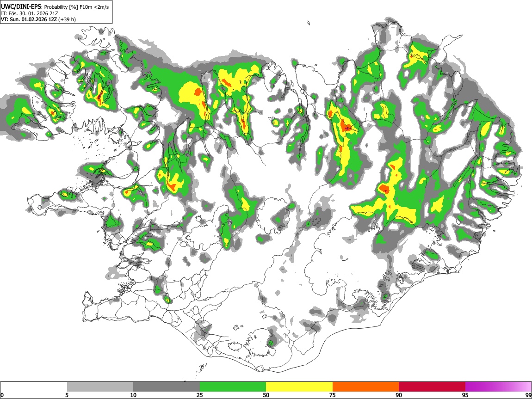Click the legend tick label '90'
This screenshot has height=399, width=532.
pos(399,395)
